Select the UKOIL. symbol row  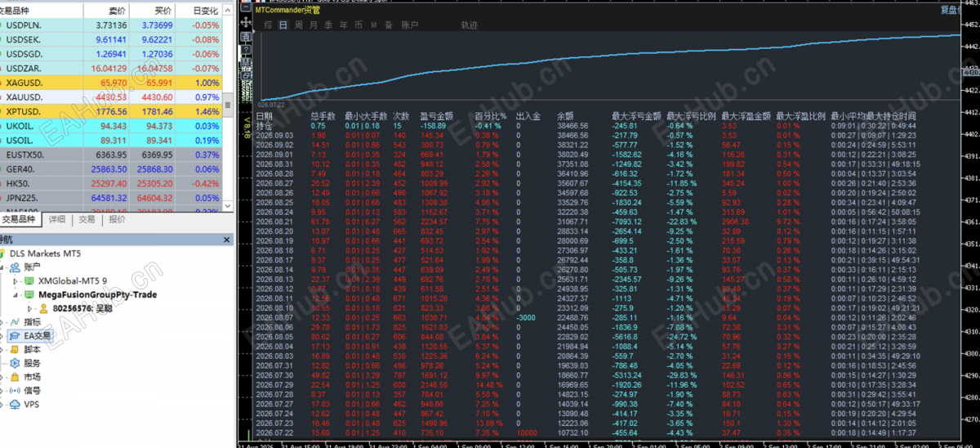click(111, 126)
